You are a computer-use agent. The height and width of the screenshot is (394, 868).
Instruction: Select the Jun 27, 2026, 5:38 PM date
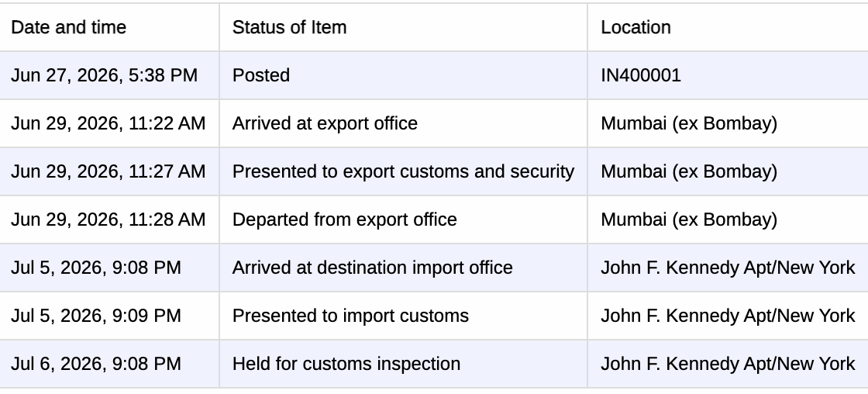point(104,75)
